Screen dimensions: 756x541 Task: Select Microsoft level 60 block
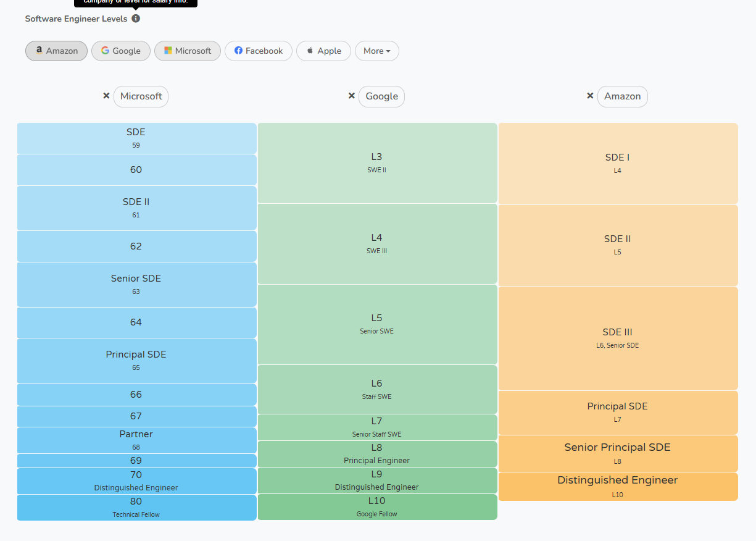136,170
